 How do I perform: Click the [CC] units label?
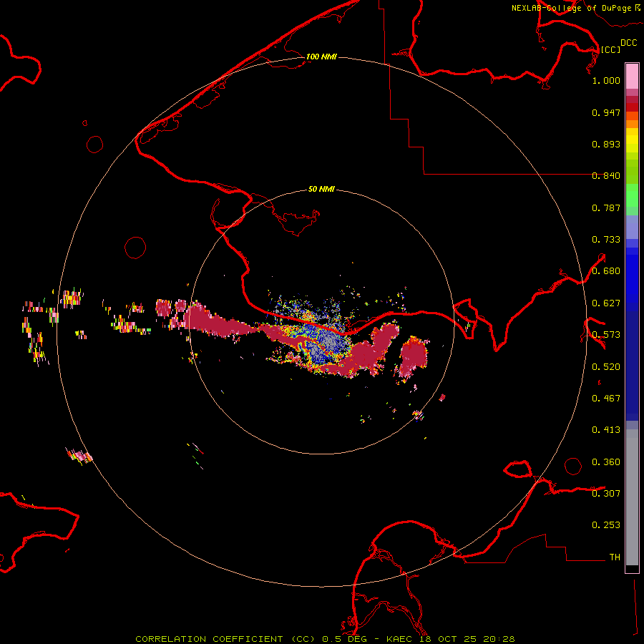(610, 49)
